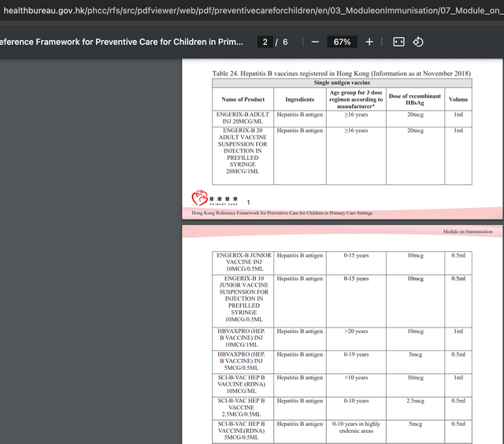Click the 'Volume' column header

[458, 99]
